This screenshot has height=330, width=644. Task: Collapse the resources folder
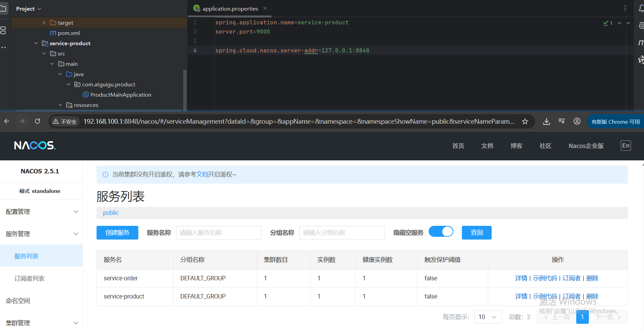click(60, 105)
